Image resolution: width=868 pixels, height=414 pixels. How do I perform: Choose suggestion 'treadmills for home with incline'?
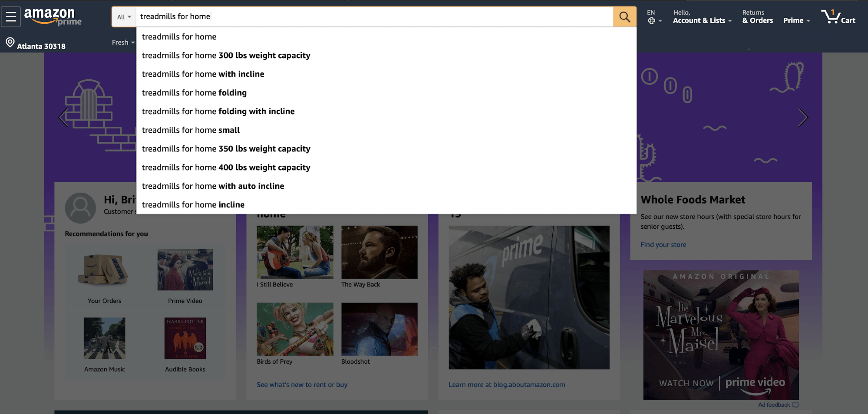coord(203,74)
